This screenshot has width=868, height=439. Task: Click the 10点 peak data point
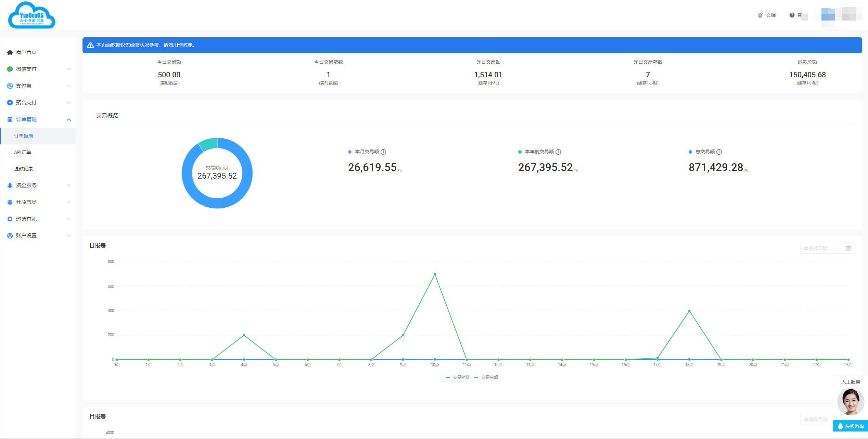pyautogui.click(x=435, y=274)
